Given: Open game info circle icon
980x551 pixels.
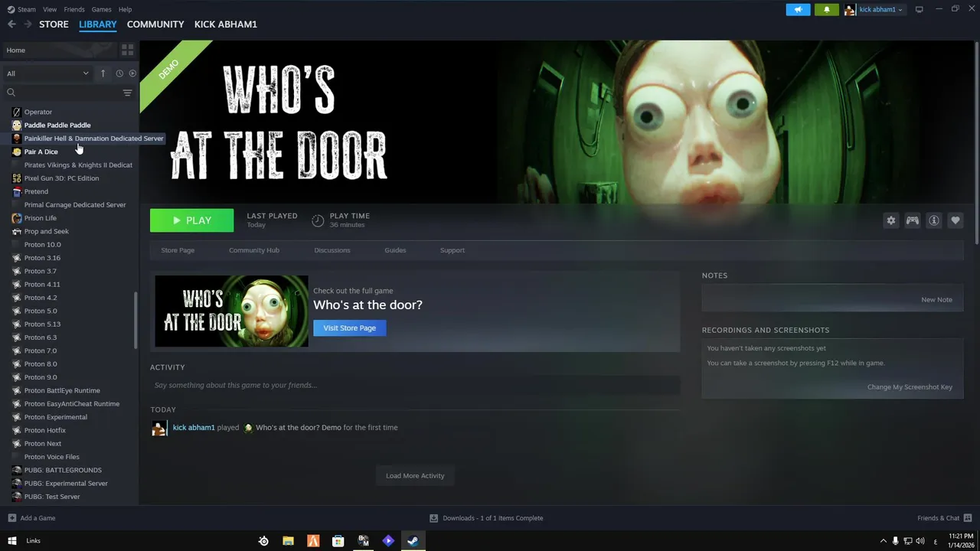Looking at the screenshot, I should click(934, 220).
